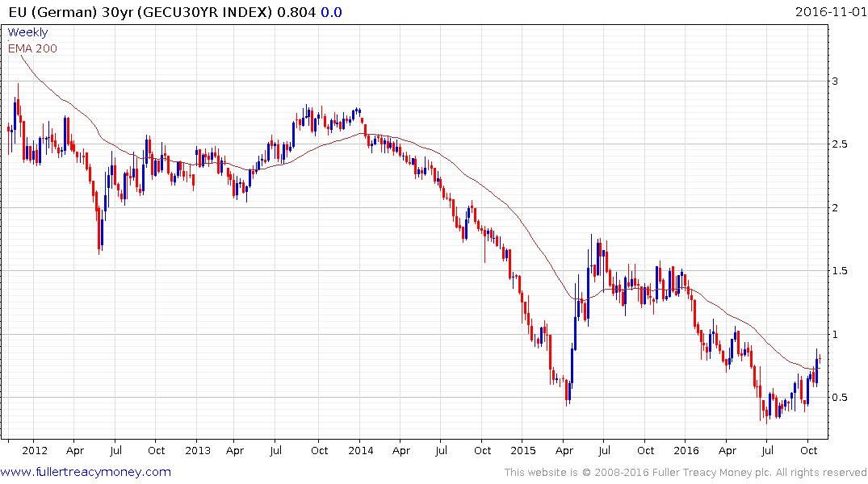Select the ticker text 'GECU30YR INDEX'
The width and height of the screenshot is (868, 484).
(207, 12)
